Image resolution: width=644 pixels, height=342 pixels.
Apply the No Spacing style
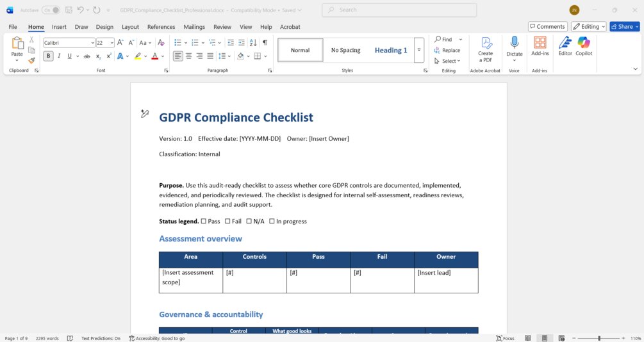pyautogui.click(x=345, y=50)
